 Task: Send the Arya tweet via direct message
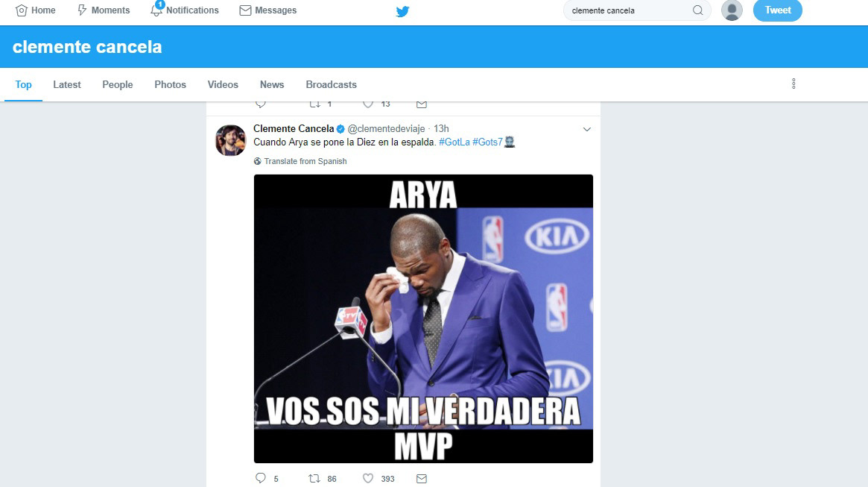(421, 478)
